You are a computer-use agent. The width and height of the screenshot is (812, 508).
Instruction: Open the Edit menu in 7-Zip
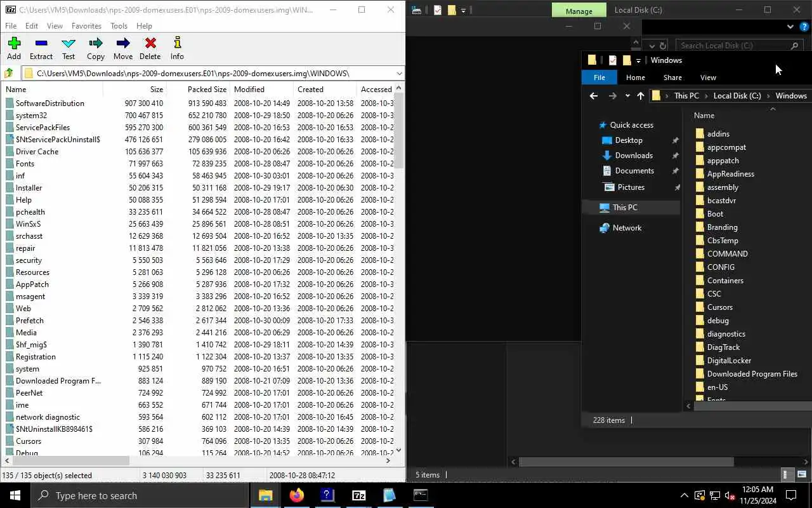click(x=32, y=26)
